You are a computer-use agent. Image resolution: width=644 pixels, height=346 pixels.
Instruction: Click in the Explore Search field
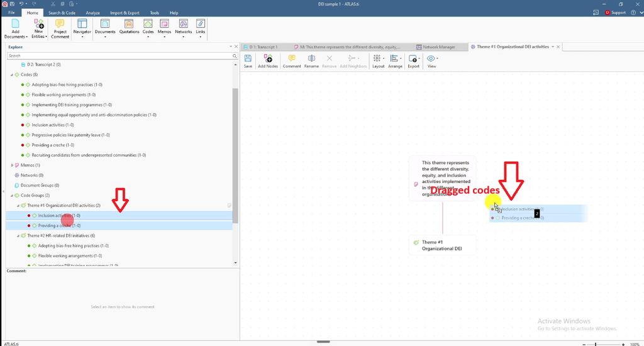tap(119, 56)
